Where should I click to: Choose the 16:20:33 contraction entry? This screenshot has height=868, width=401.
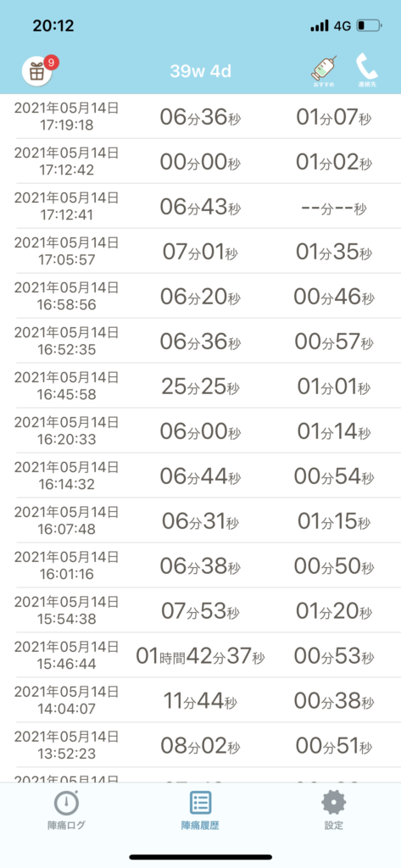[x=200, y=431]
